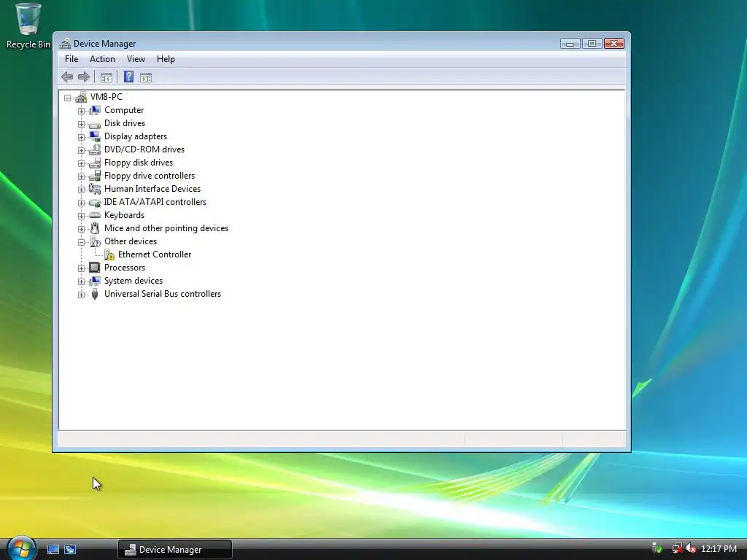Expand Mice and other pointing devices
747x560 pixels.
81,229
